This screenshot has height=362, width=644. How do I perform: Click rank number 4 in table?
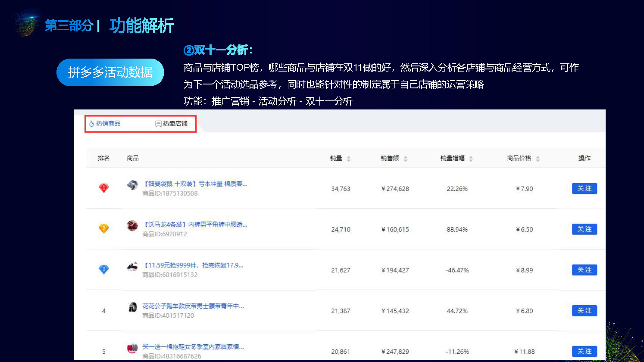[x=103, y=311]
